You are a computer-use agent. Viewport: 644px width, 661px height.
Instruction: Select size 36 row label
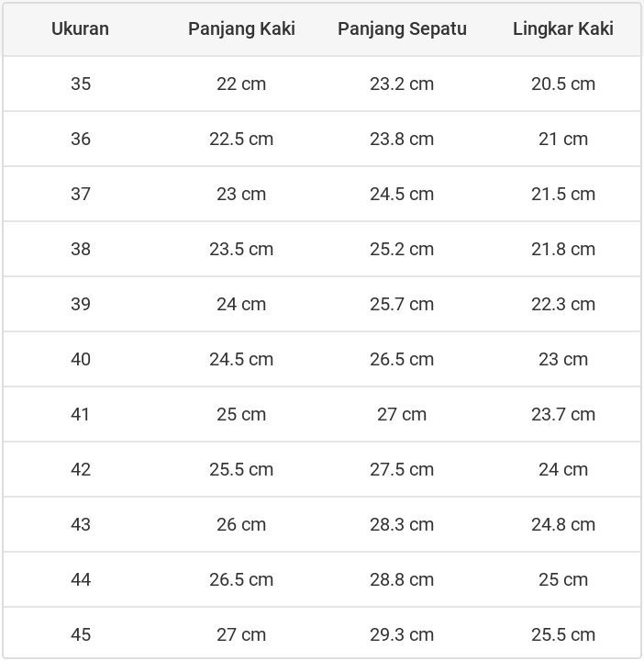click(81, 139)
